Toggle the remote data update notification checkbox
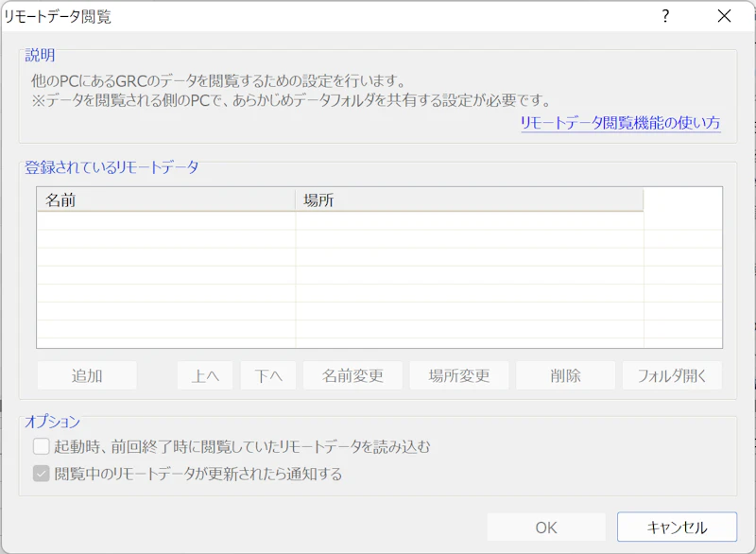Image resolution: width=756 pixels, height=554 pixels. pos(41,472)
